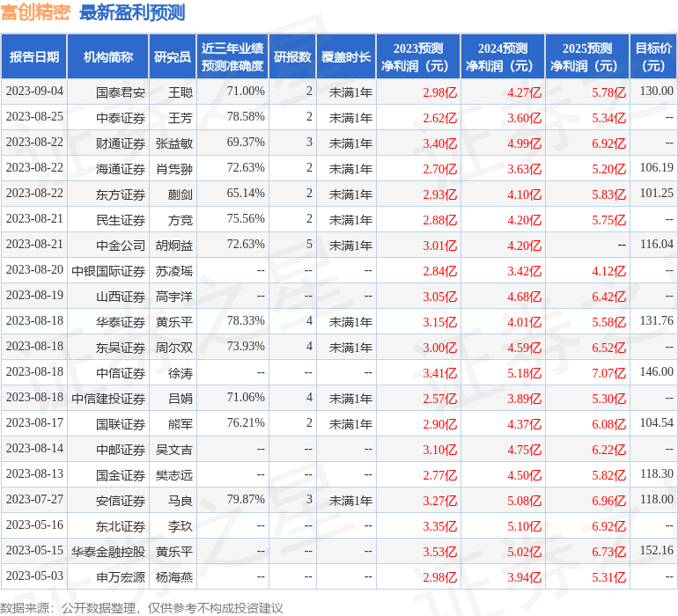678x616 pixels.
Task: Click the date 2023-09-04
Action: coord(34,92)
